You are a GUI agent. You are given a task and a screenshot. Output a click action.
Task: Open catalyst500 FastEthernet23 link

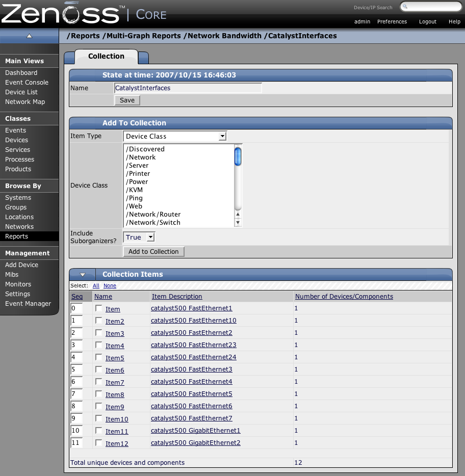(193, 345)
